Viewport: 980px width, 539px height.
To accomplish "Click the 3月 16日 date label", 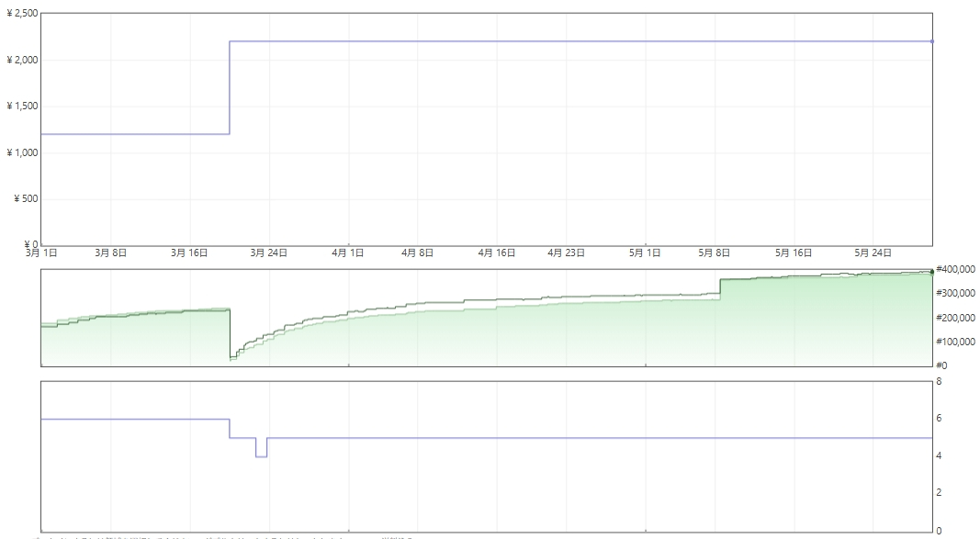I will click(x=189, y=253).
